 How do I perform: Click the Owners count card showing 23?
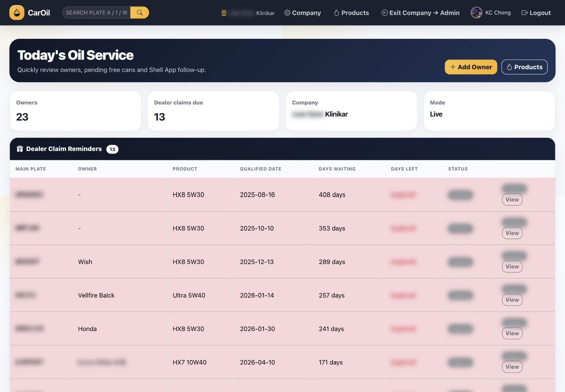[75, 111]
